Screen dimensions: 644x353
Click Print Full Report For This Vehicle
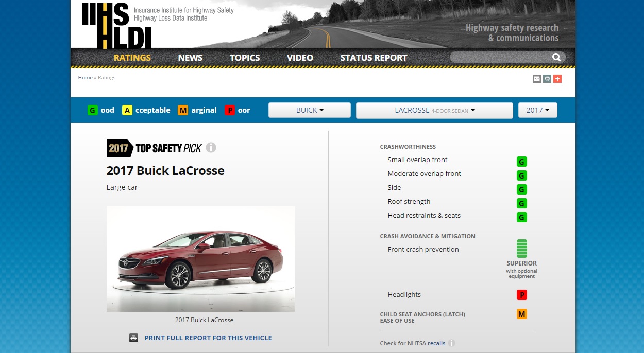(208, 338)
